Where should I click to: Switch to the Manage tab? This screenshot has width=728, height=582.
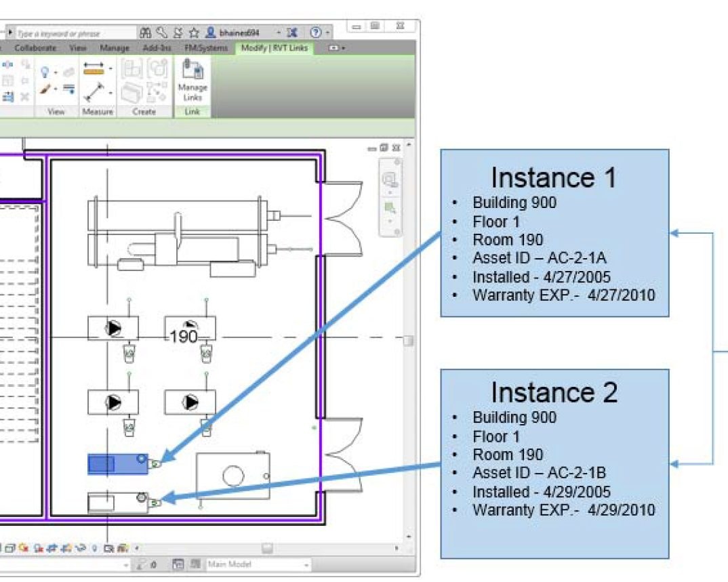pos(114,48)
